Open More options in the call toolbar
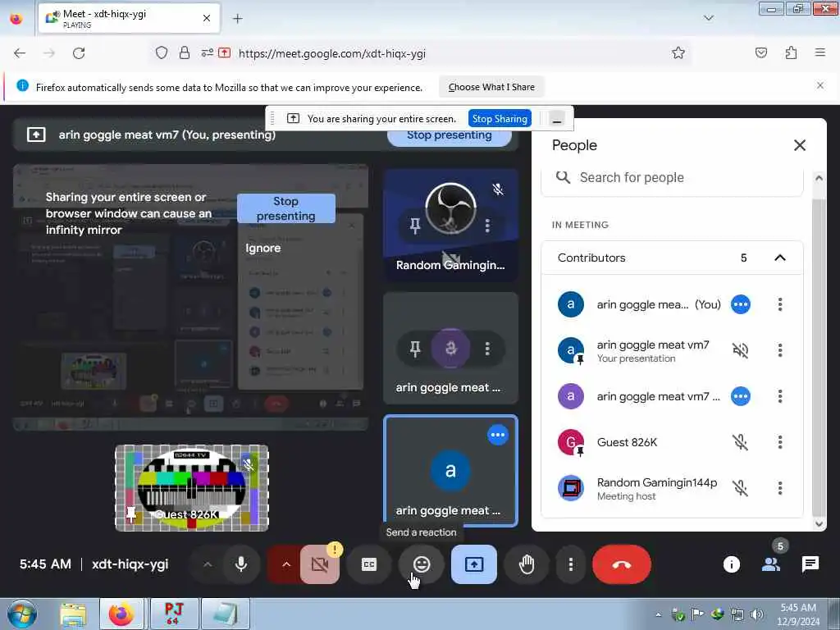Viewport: 840px width, 630px height. (571, 564)
